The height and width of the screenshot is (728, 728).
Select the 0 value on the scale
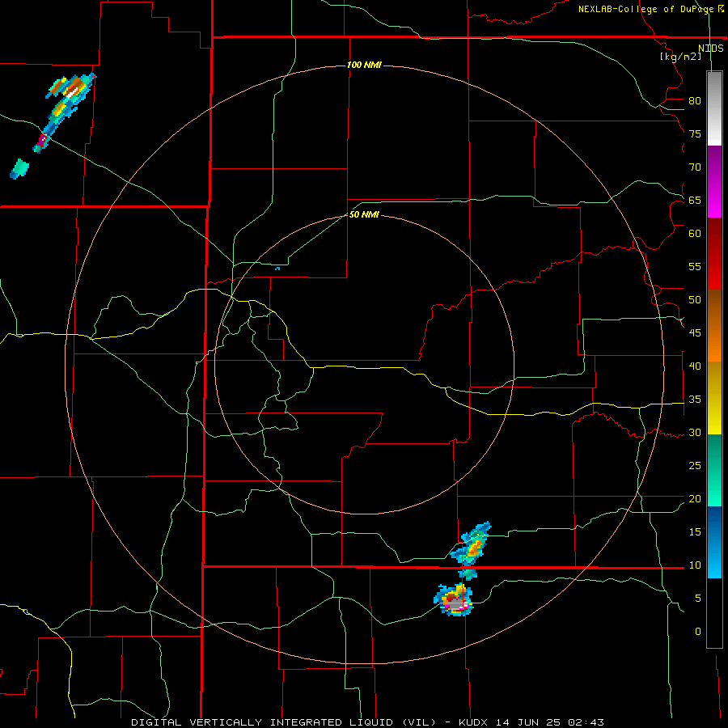[x=698, y=632]
